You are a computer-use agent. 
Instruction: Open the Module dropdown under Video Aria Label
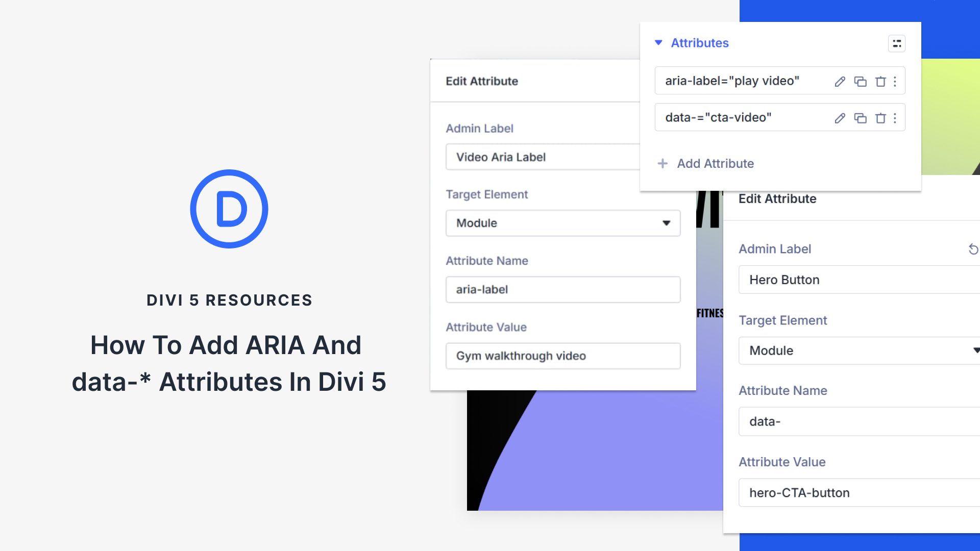(x=563, y=223)
